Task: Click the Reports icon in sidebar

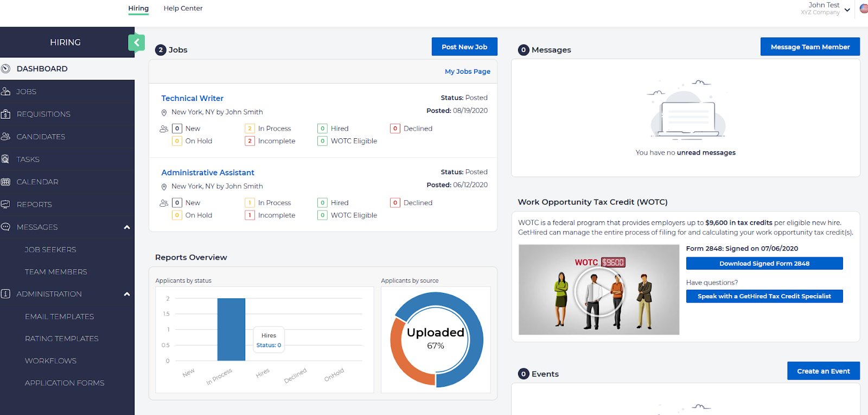Action: tap(6, 205)
